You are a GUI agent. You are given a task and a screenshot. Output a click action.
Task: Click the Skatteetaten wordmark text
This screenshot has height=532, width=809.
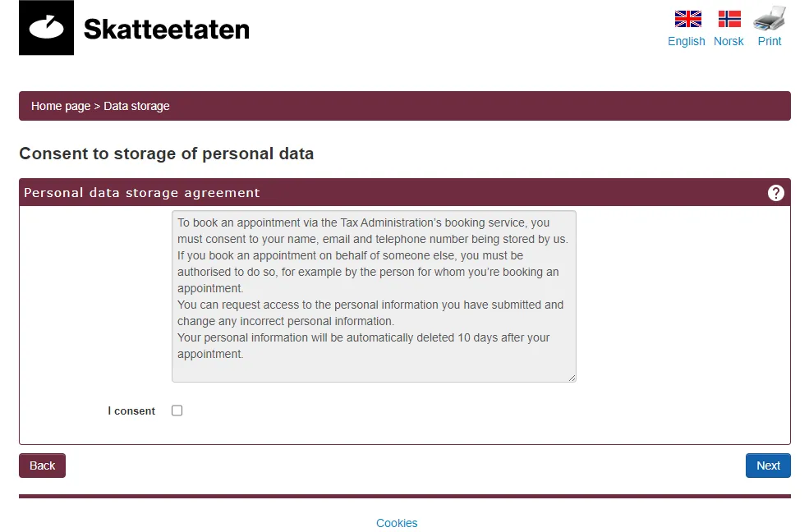166,30
